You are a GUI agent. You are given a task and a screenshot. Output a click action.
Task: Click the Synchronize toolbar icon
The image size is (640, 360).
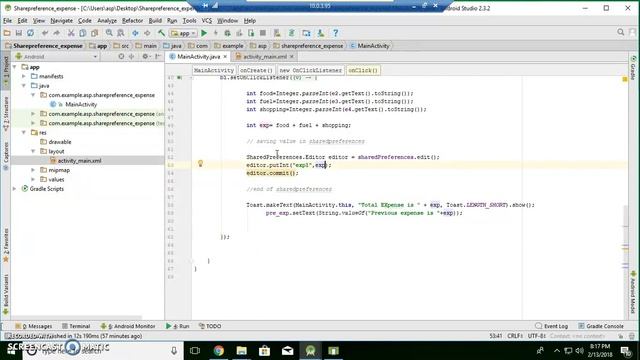click(31, 33)
